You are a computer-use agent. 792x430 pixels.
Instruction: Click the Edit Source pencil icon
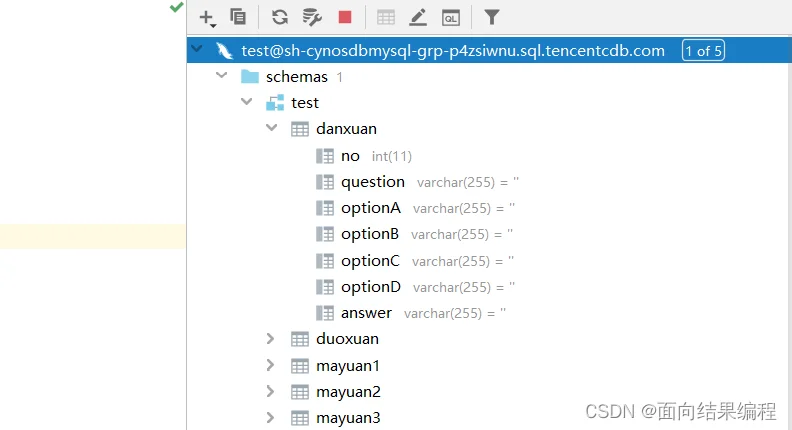tap(418, 17)
